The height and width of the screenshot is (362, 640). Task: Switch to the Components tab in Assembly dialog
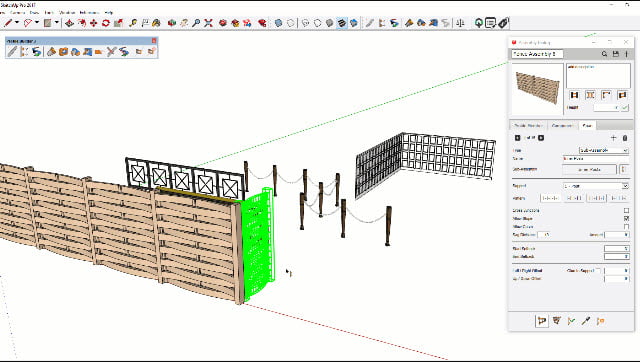point(562,125)
